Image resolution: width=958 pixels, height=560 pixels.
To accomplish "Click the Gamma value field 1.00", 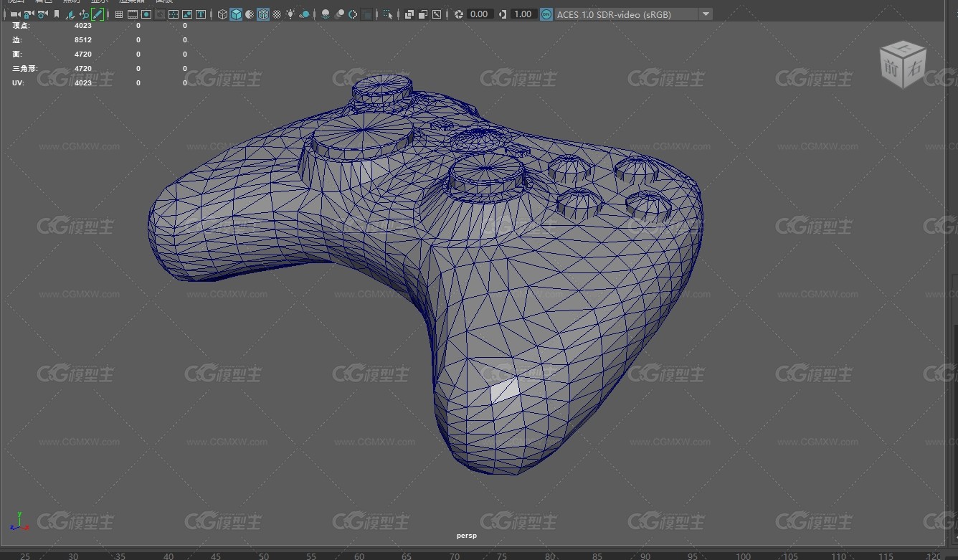I will click(x=523, y=14).
